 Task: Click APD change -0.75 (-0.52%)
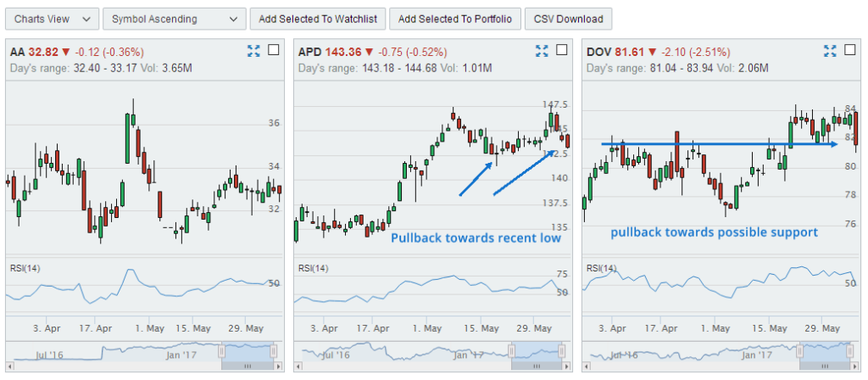coord(413,53)
